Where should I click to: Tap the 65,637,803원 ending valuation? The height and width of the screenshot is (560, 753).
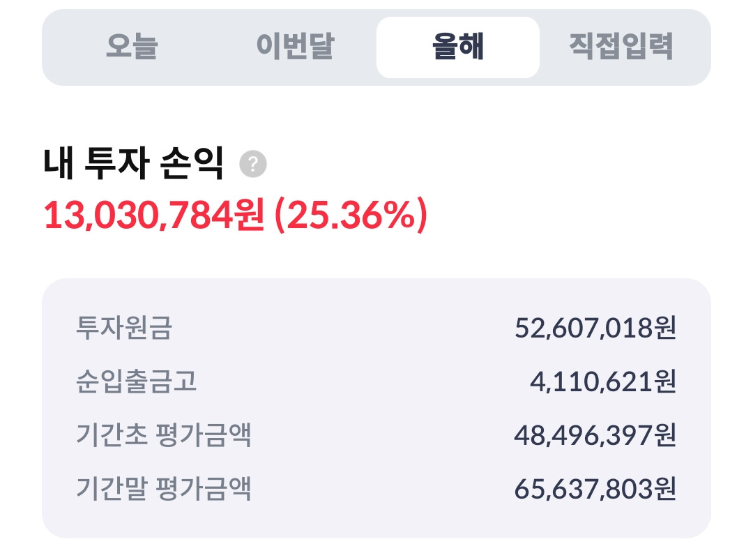coord(595,489)
